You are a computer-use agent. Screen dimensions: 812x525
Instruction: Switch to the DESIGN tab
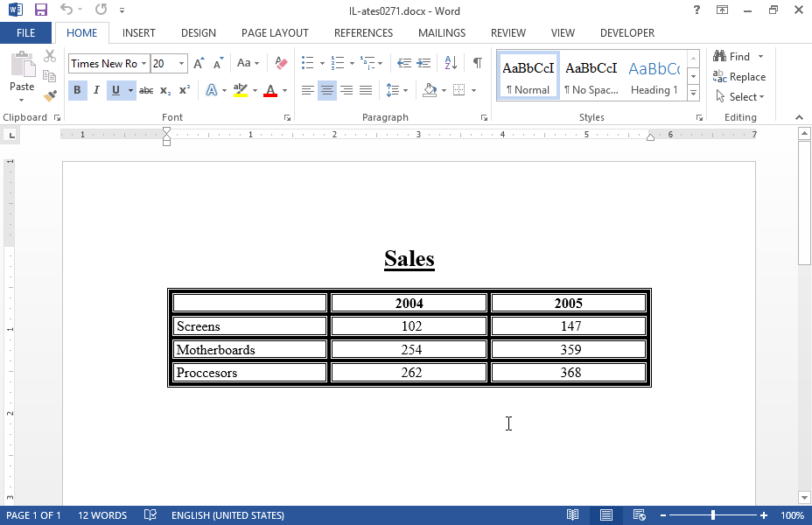(x=199, y=33)
